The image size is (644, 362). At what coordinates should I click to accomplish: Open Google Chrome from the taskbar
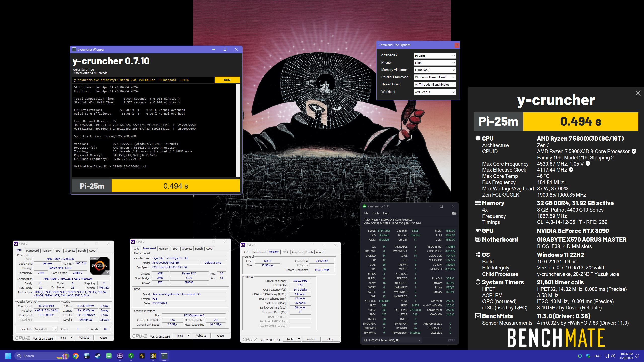(76, 356)
